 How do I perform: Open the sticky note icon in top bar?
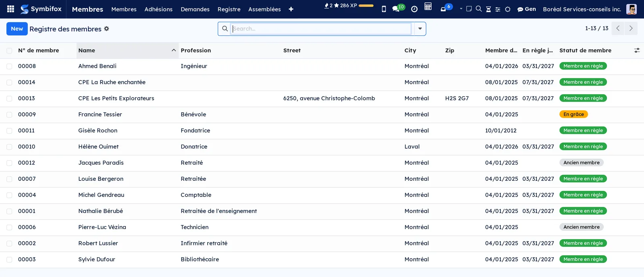tap(469, 9)
